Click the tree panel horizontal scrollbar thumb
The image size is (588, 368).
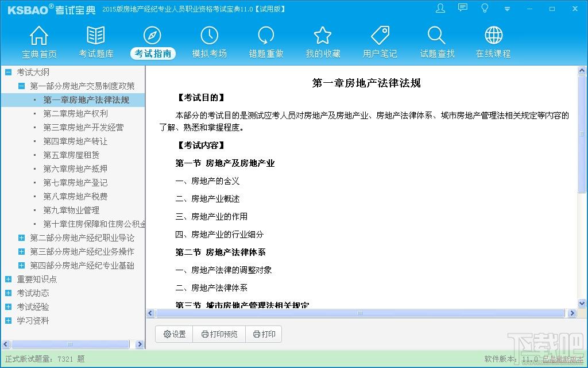click(x=70, y=344)
